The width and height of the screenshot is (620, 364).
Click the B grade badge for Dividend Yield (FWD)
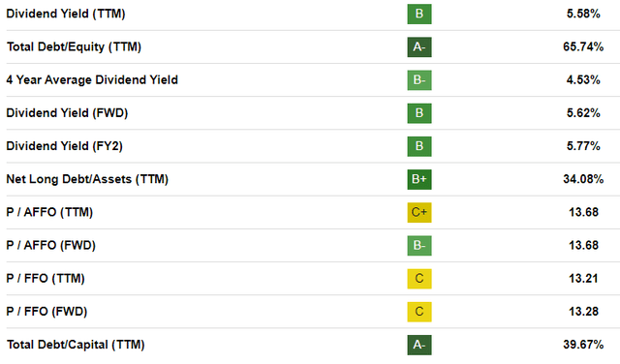[x=419, y=113]
